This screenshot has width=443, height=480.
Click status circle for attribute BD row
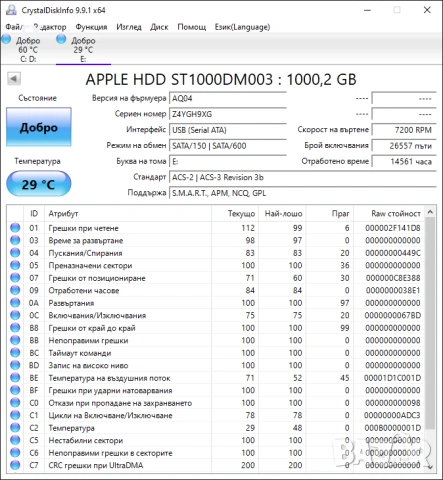[x=15, y=365]
